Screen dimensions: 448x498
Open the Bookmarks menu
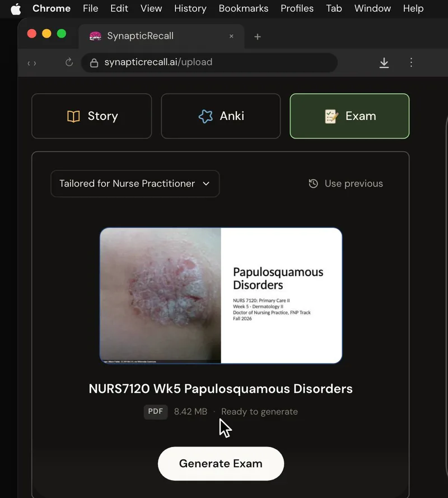[244, 8]
